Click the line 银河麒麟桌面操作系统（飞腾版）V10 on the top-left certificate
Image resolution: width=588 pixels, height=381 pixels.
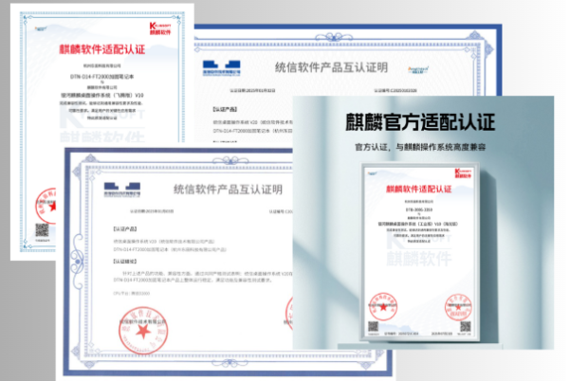coord(102,95)
